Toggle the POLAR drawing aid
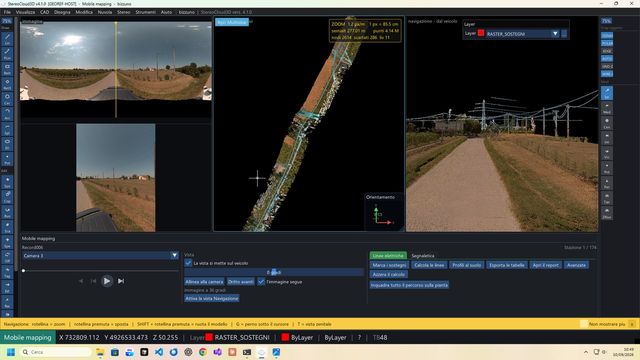This screenshot has height=360, width=640. (x=607, y=43)
